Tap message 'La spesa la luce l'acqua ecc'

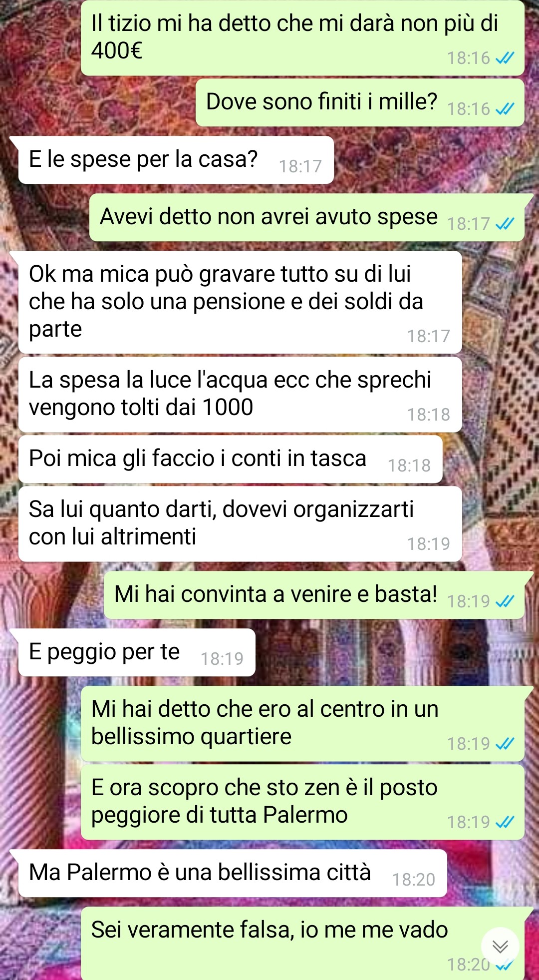[x=240, y=394]
